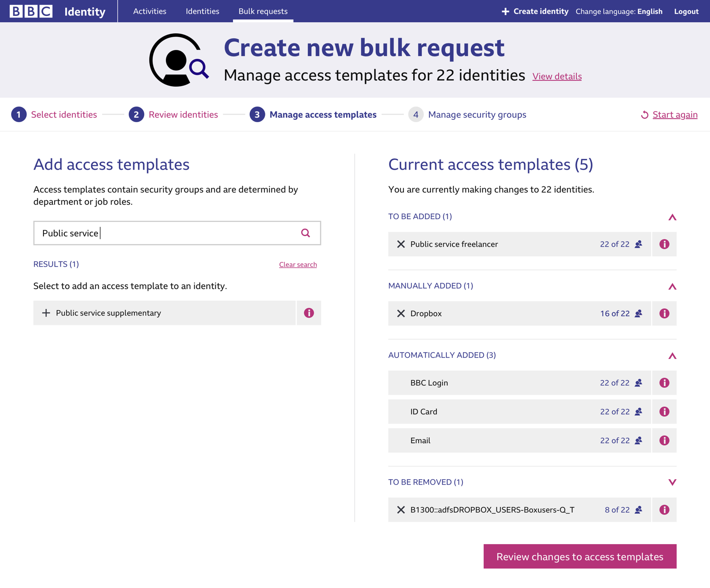Click Review changes to access templates
The image size is (710, 588).
click(580, 556)
